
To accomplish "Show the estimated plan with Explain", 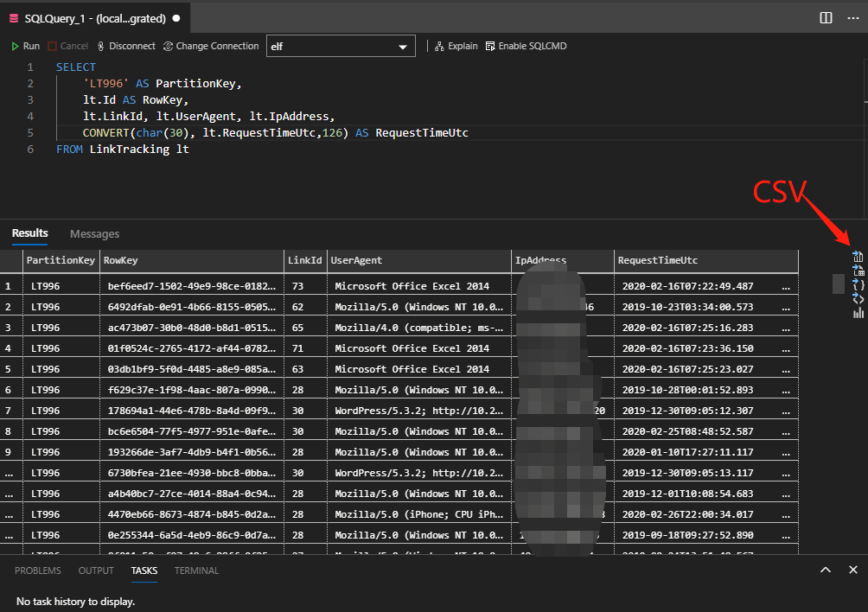I will coord(456,46).
